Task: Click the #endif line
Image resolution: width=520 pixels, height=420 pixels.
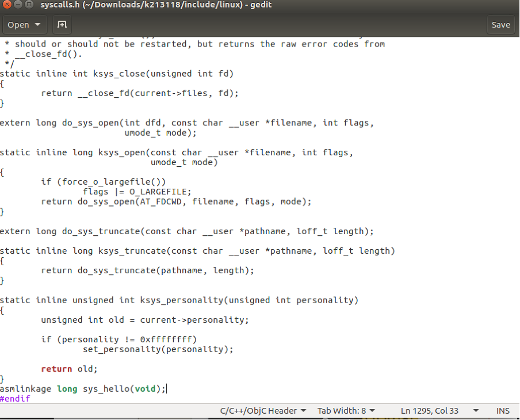Action: coord(15,399)
